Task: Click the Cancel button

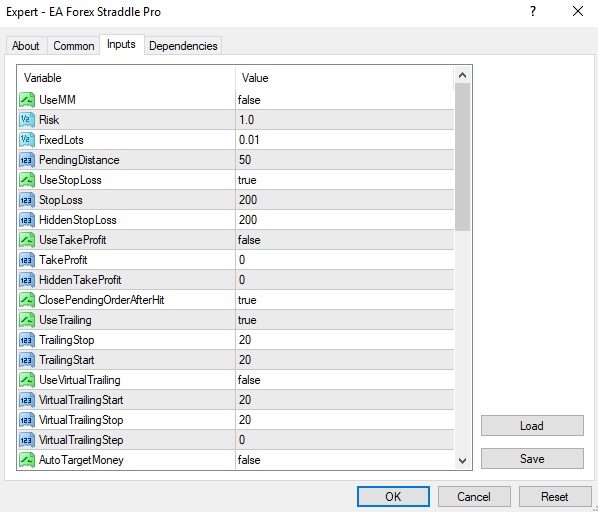Action: point(474,497)
